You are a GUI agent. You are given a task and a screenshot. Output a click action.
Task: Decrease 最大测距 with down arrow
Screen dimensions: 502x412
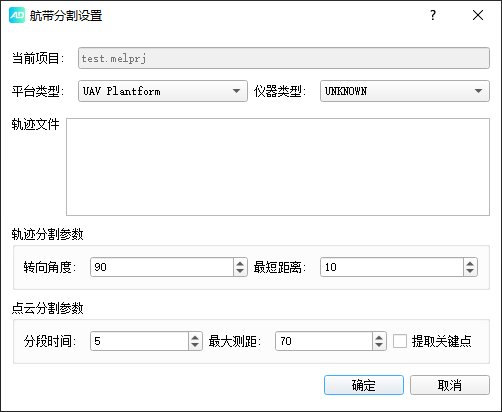coord(379,345)
